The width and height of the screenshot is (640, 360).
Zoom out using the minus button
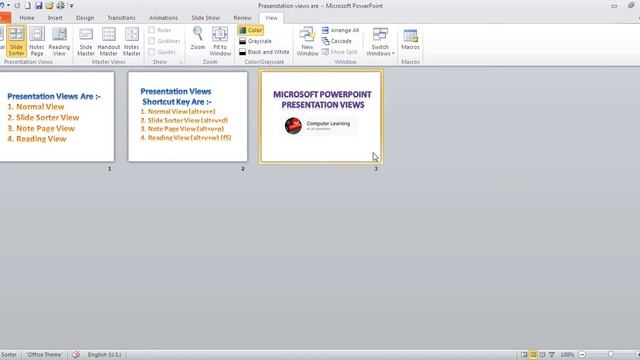[x=582, y=355]
